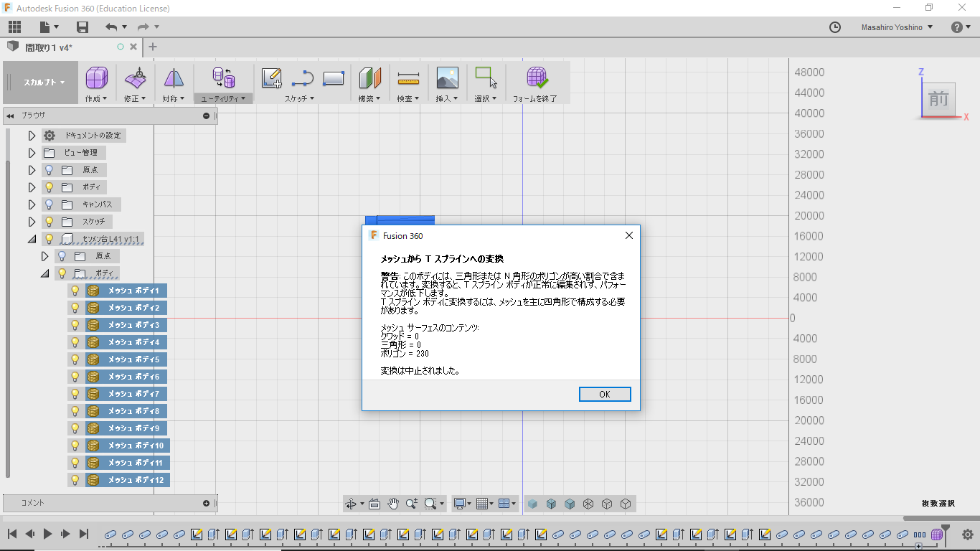Undo the last action
The image size is (980, 551).
click(x=111, y=27)
